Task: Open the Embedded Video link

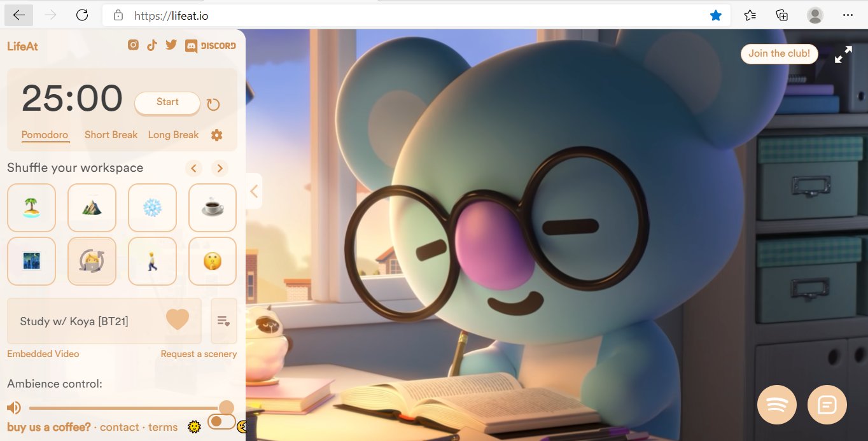Action: (x=43, y=354)
